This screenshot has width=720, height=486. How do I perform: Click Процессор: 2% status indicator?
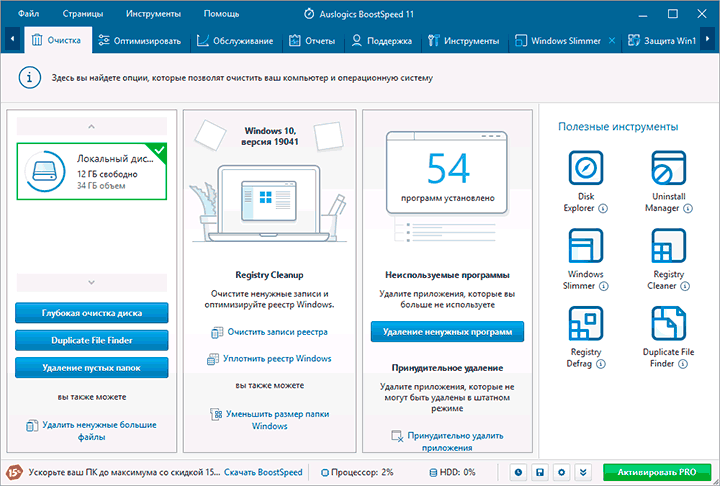pos(357,472)
